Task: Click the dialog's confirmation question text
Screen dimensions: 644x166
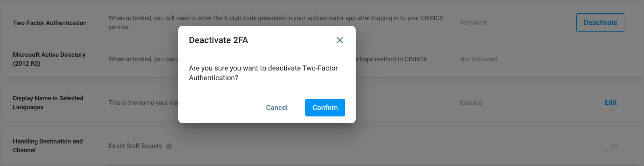Action: (x=263, y=73)
